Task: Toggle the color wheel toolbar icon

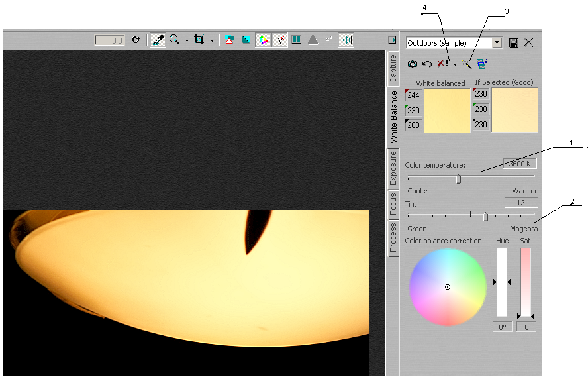Action: pyautogui.click(x=264, y=40)
